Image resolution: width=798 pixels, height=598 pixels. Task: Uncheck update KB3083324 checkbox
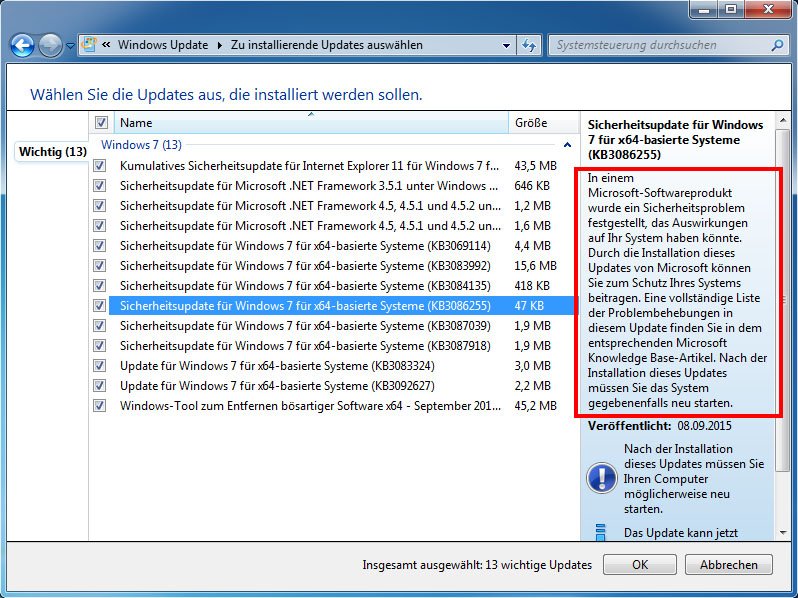(x=99, y=365)
